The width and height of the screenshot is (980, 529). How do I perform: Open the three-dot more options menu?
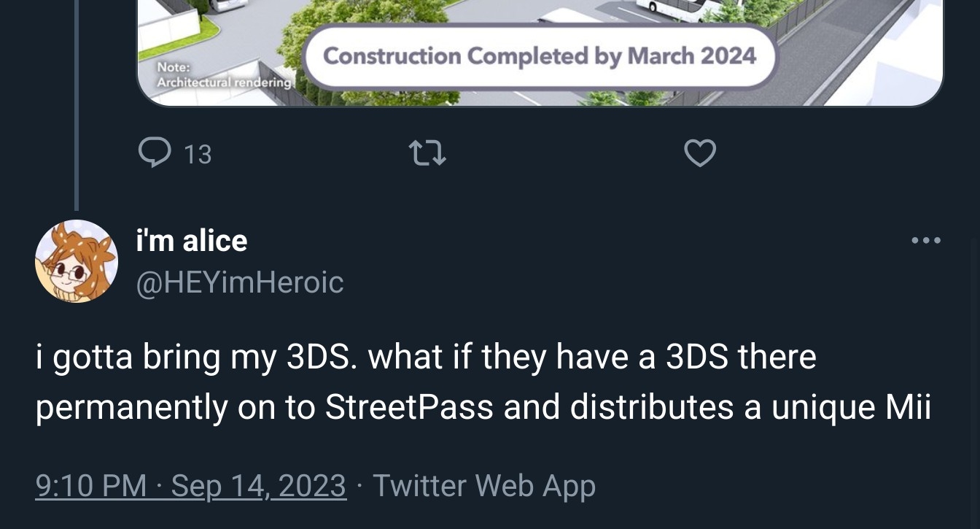click(926, 240)
